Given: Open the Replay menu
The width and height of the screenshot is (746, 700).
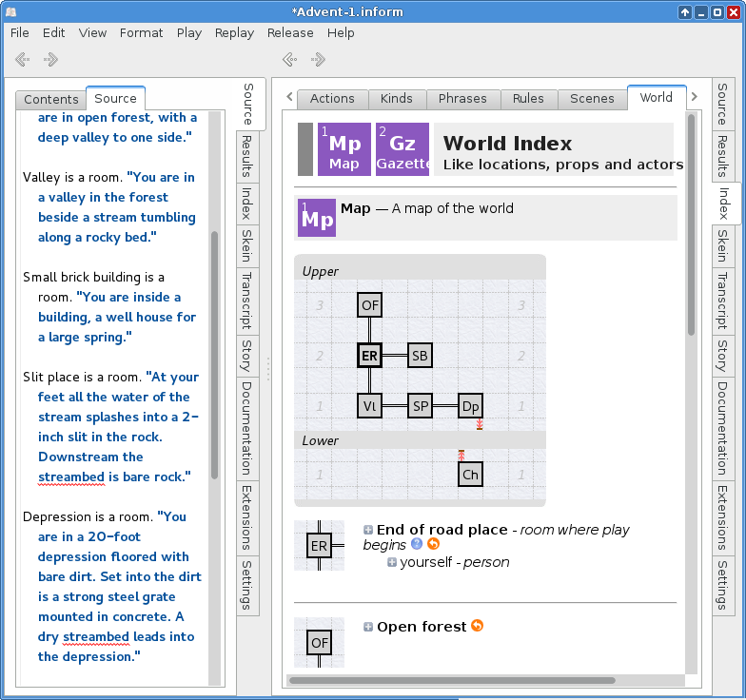Looking at the screenshot, I should [234, 32].
